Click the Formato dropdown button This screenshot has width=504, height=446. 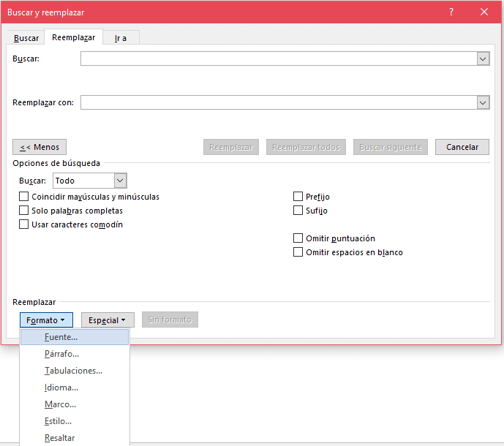[46, 320]
